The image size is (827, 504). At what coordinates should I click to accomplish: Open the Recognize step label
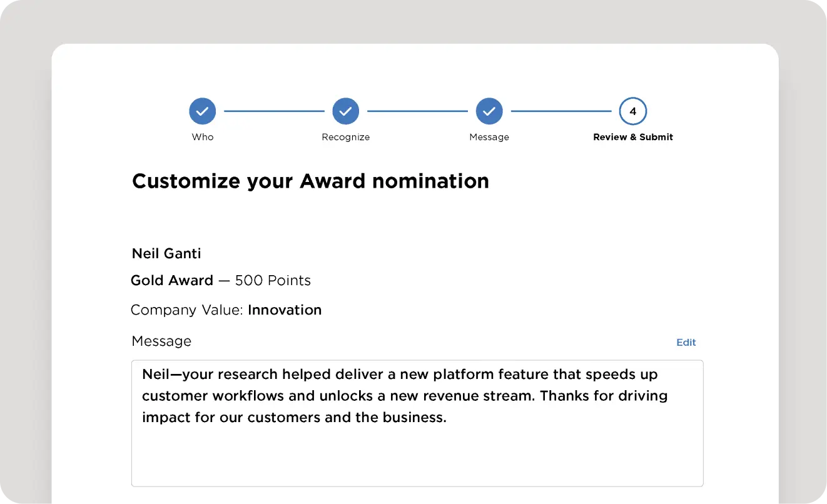point(346,137)
